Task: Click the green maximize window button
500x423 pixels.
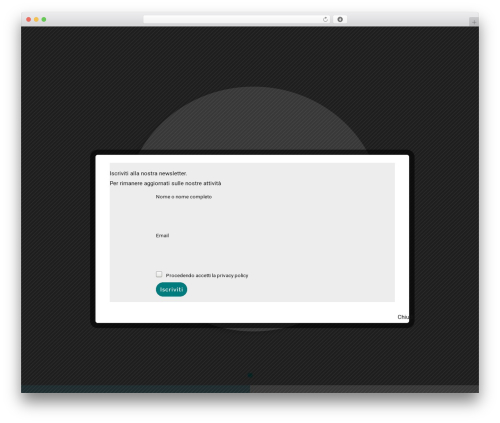Action: click(44, 19)
